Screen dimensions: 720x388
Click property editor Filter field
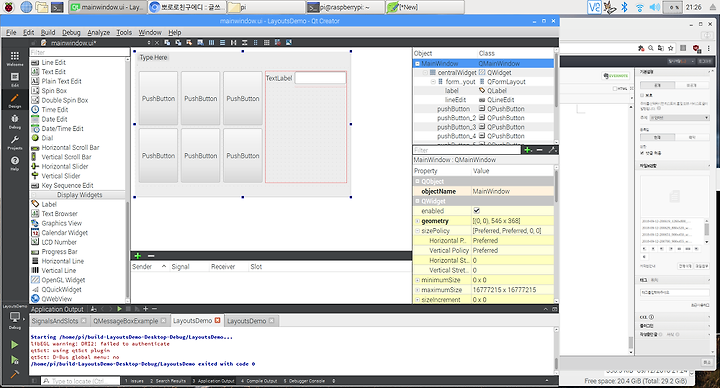click(467, 150)
